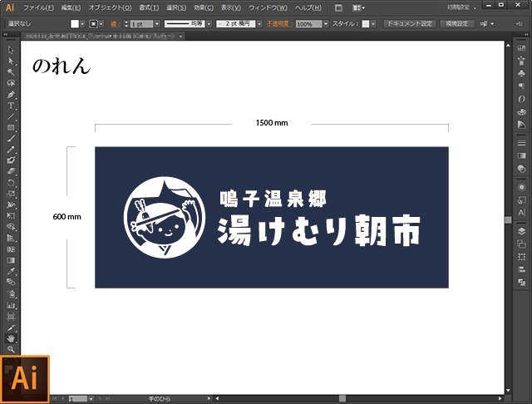This screenshot has height=404, width=532.
Task: Select the Hand tool
Action: tap(11, 338)
